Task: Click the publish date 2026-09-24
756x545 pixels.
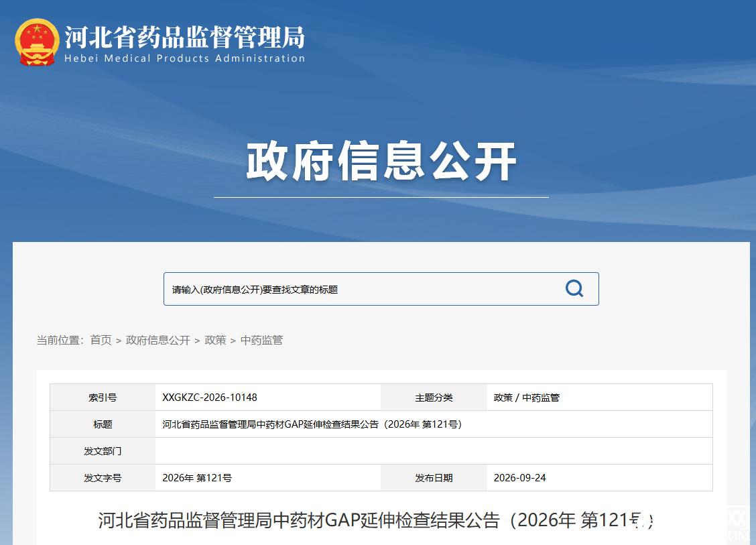Action: pos(520,477)
